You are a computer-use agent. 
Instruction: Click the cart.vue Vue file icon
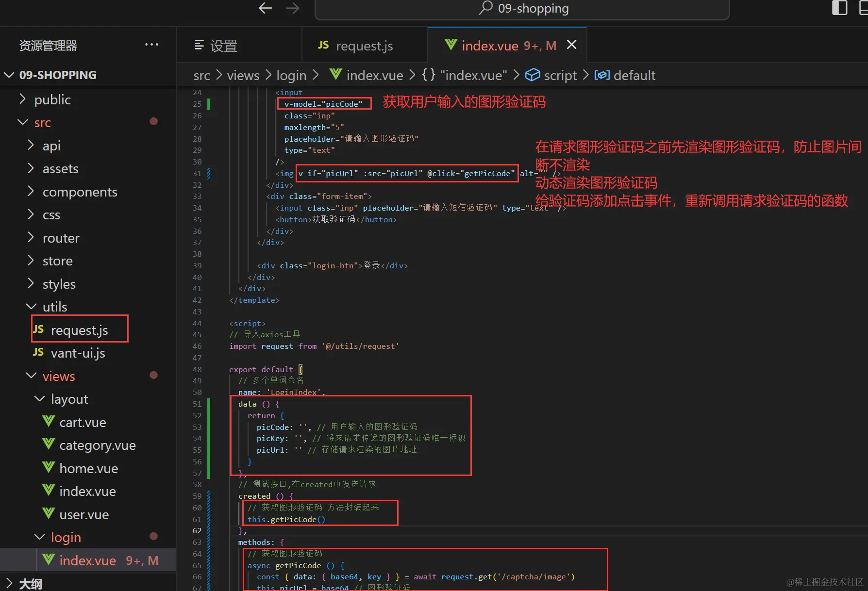(x=49, y=421)
